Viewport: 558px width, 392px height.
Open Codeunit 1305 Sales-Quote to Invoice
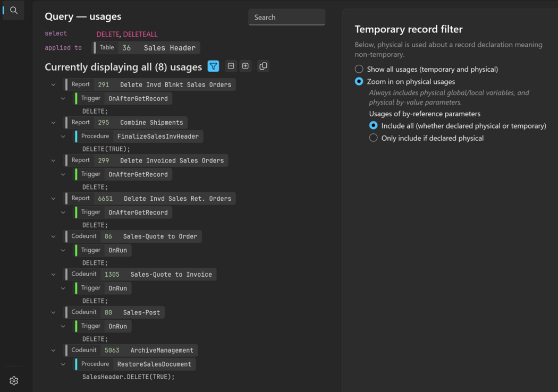pyautogui.click(x=140, y=274)
